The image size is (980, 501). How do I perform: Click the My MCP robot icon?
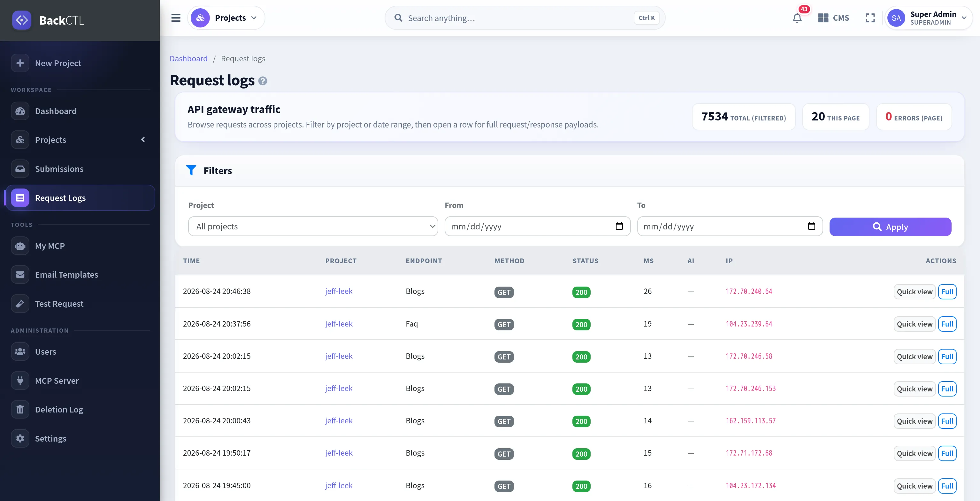20,246
